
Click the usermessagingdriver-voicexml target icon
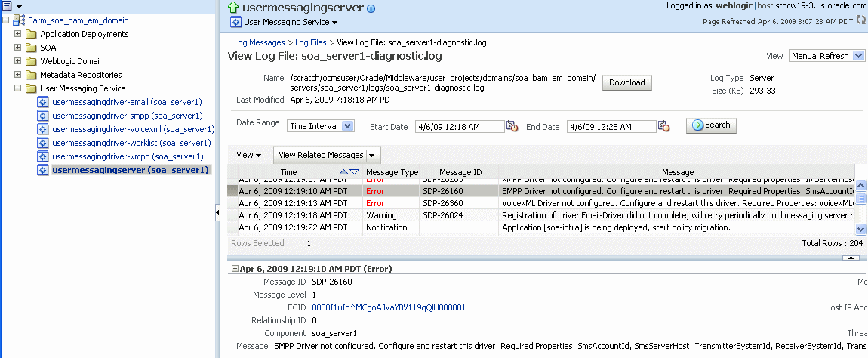43,129
